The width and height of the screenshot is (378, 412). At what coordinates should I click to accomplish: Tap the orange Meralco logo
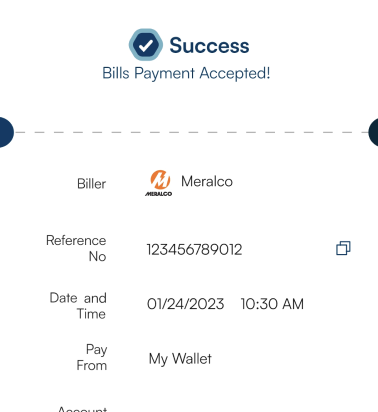coord(159,183)
